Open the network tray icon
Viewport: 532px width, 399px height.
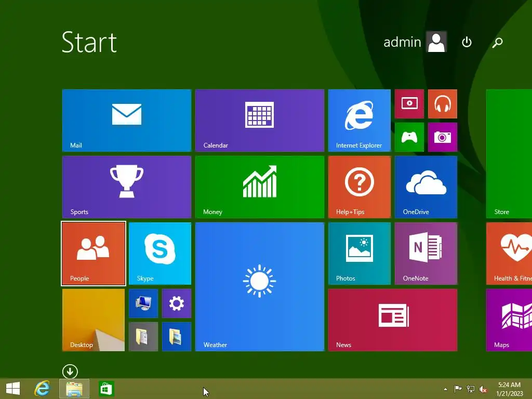tap(471, 389)
